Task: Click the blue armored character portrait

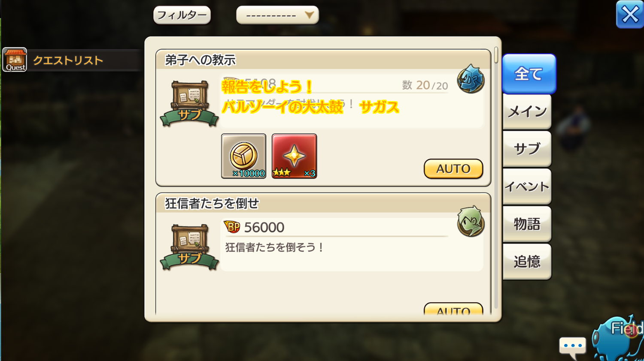Action: (x=471, y=79)
